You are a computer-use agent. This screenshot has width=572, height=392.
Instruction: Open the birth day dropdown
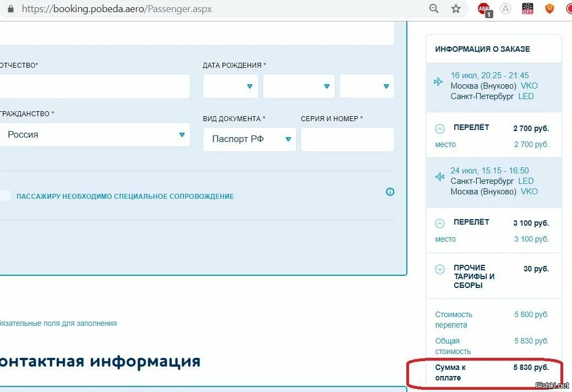231,86
